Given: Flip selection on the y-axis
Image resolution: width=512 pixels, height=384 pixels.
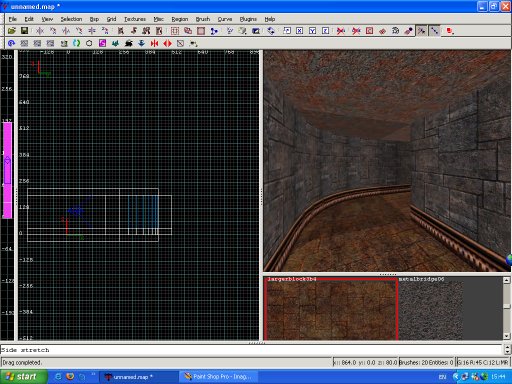Looking at the screenshot, I should pos(66,31).
